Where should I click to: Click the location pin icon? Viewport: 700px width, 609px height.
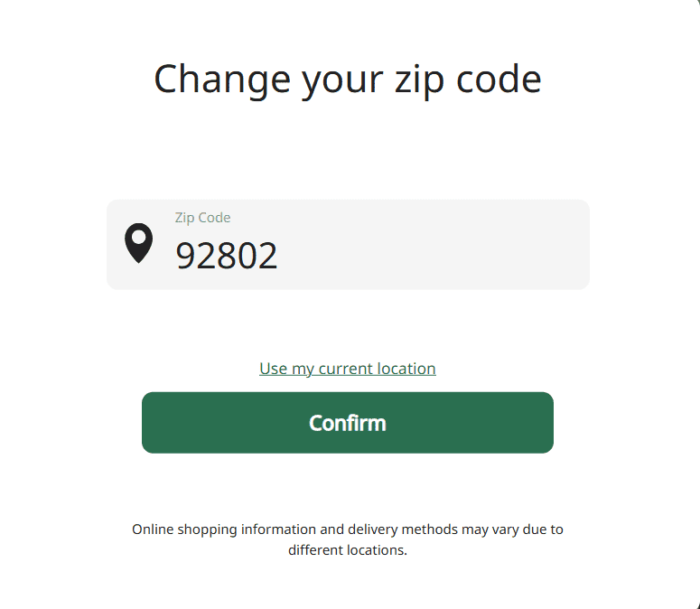(x=138, y=244)
